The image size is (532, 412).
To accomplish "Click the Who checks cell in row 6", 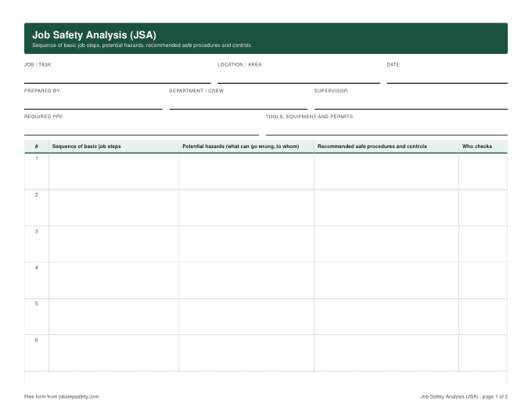I will click(483, 353).
